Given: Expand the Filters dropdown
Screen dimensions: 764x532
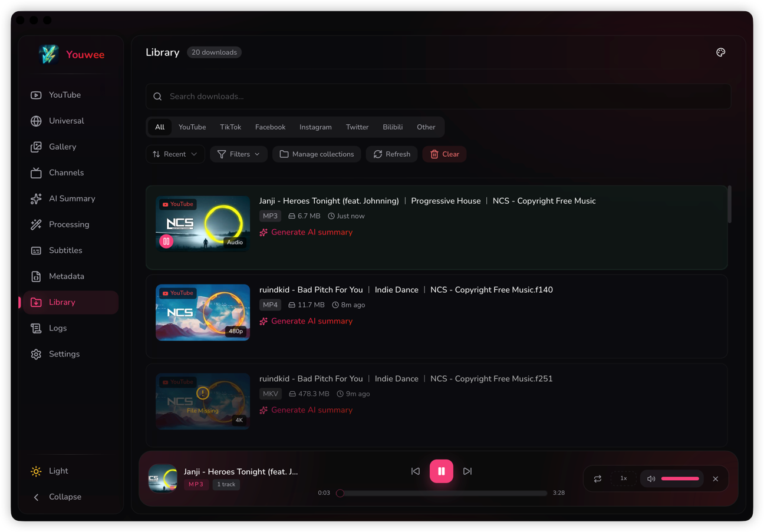Looking at the screenshot, I should tap(239, 154).
